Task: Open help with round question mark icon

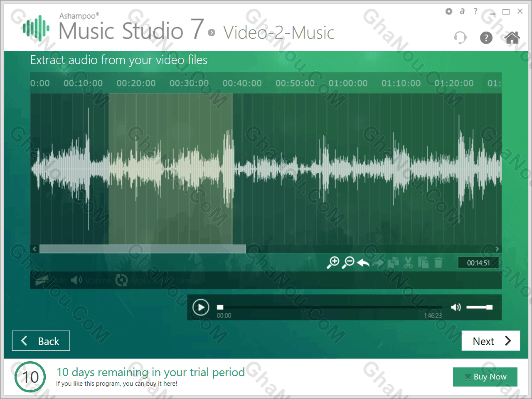Action: (486, 38)
